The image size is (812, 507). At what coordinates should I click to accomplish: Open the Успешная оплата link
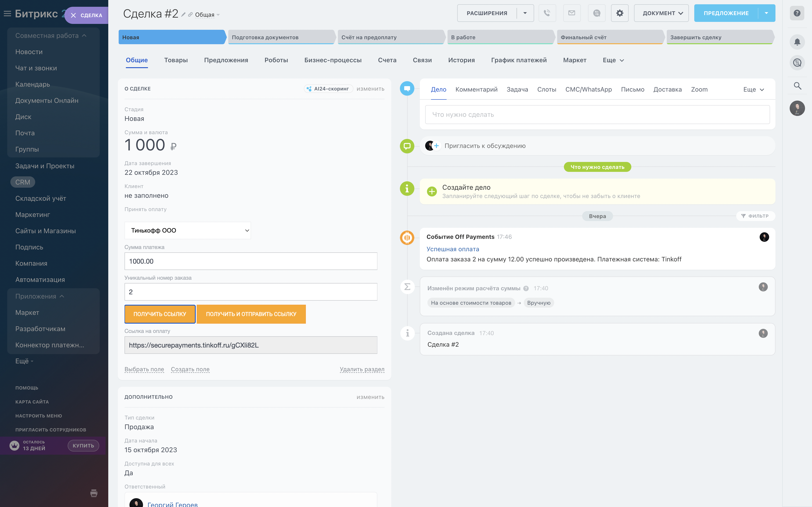click(x=453, y=249)
